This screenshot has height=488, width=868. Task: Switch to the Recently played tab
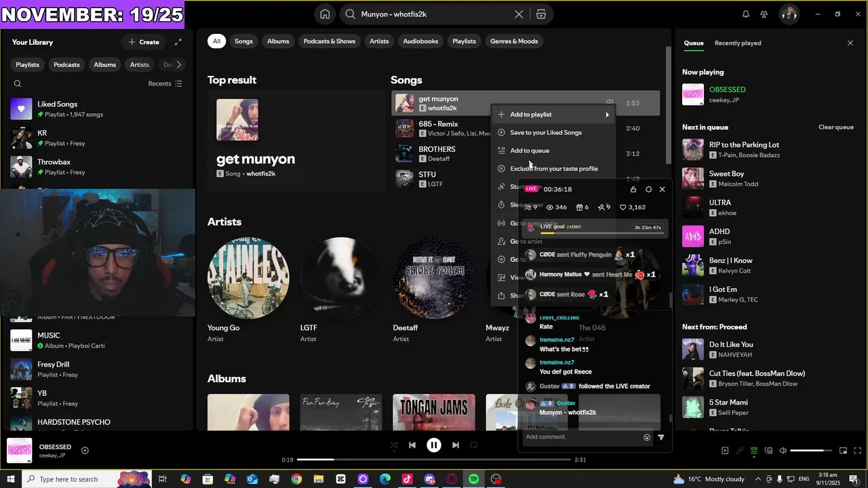[x=738, y=43]
